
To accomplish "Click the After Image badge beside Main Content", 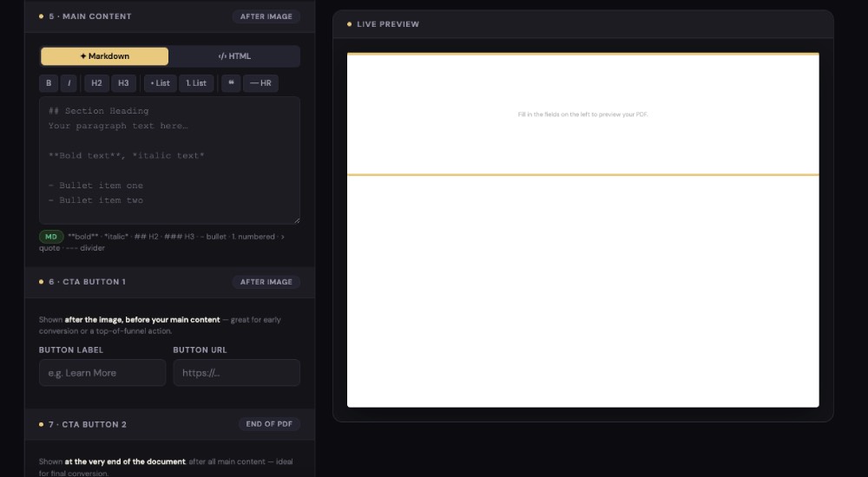I will click(266, 16).
